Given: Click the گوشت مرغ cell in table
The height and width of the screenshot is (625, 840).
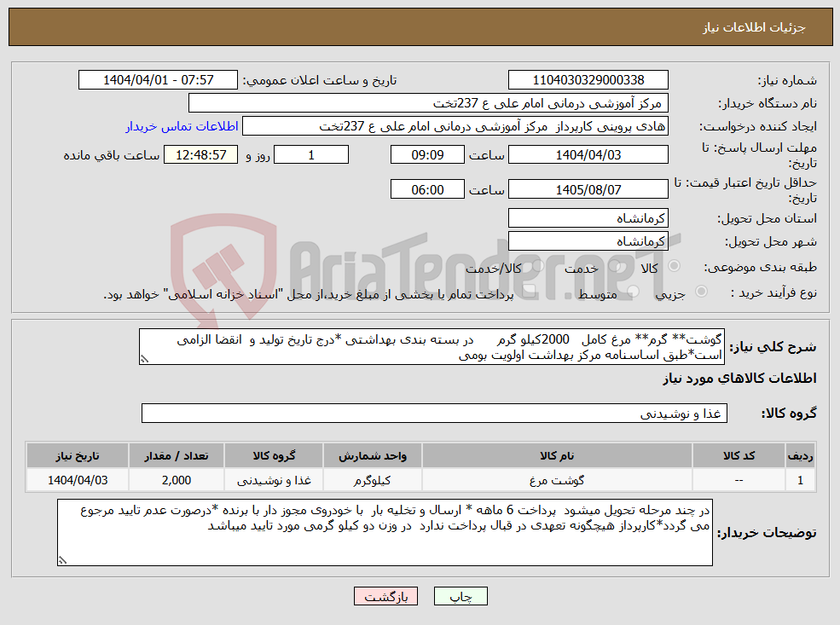Looking at the screenshot, I should [x=557, y=480].
